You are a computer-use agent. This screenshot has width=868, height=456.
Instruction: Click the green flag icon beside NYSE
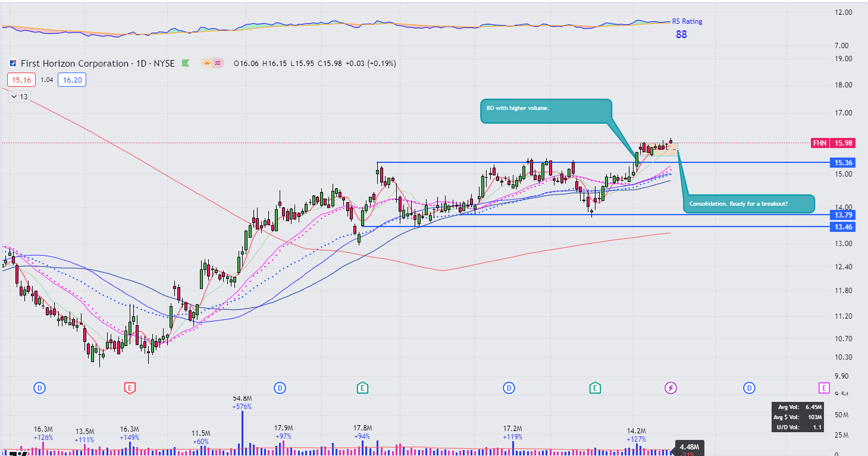185,63
